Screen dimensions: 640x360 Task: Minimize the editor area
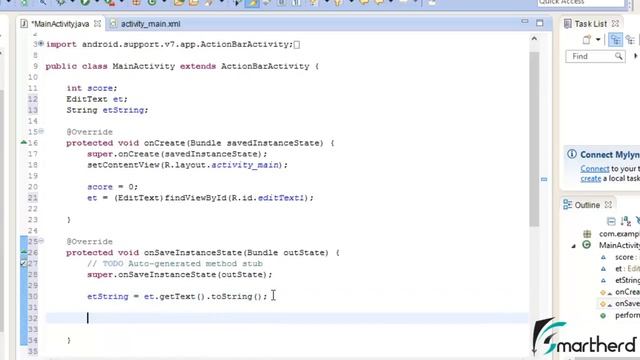point(524,22)
